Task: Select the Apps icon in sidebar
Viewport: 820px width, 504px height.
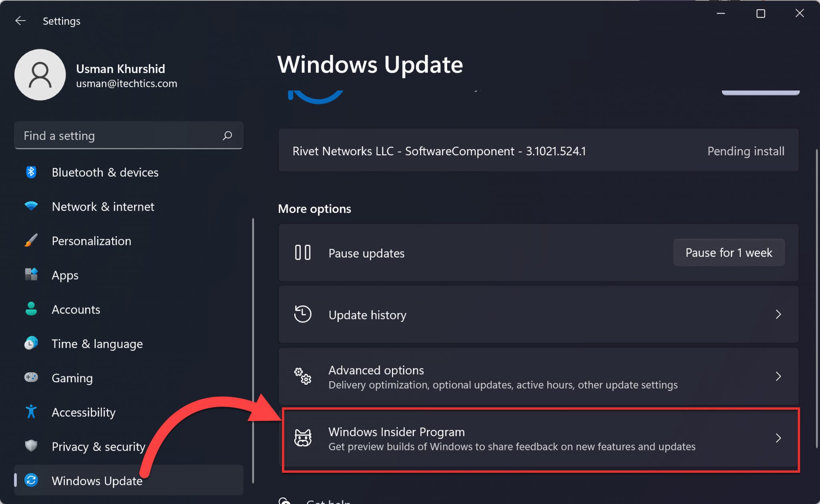Action: tap(31, 275)
